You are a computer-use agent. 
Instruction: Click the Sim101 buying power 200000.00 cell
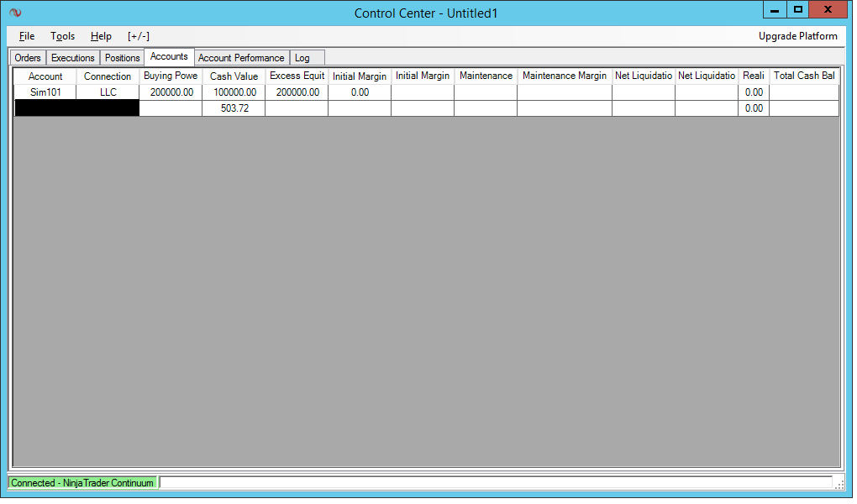click(171, 92)
